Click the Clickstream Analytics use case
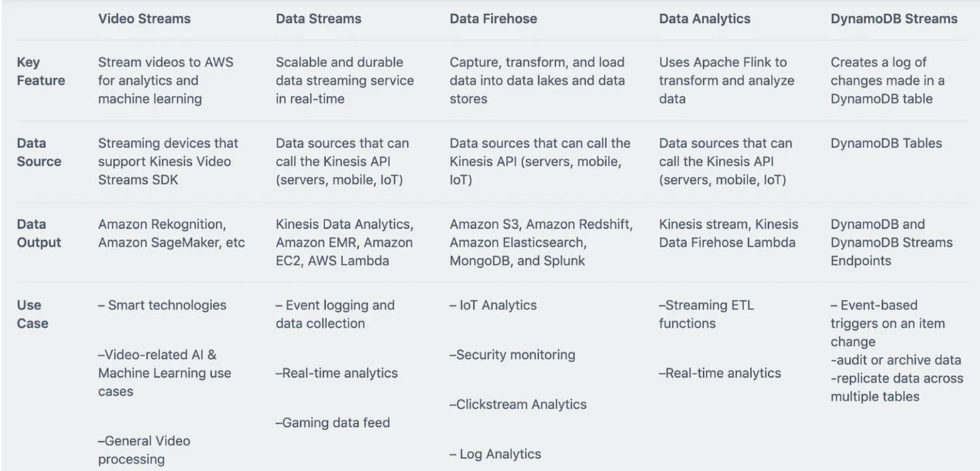Screen dimensions: 980x471 click(x=518, y=405)
